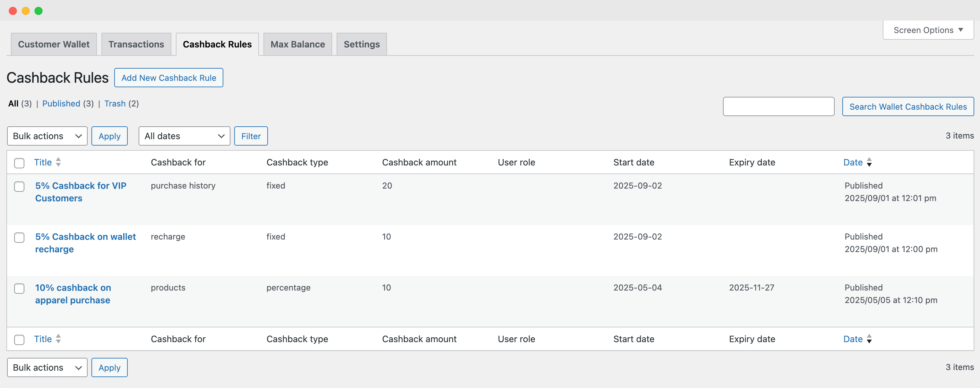The width and height of the screenshot is (980, 388).
Task: Switch to the Customer Wallet tab
Action: (x=53, y=44)
